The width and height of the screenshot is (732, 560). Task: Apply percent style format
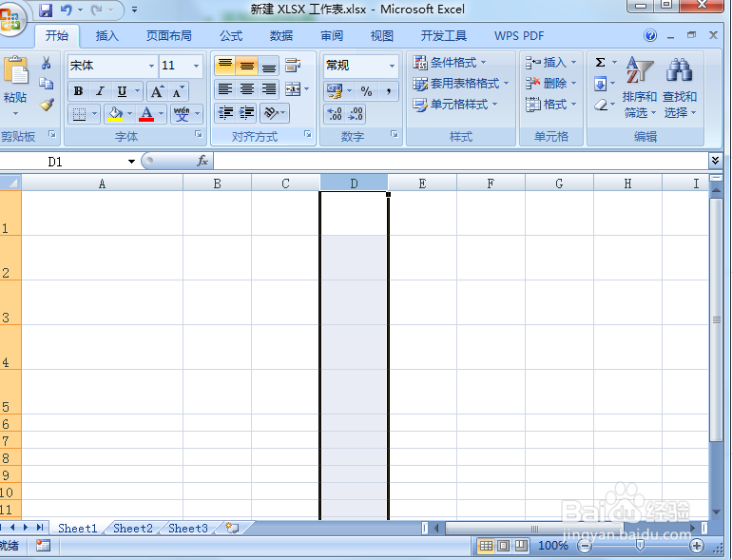point(366,91)
